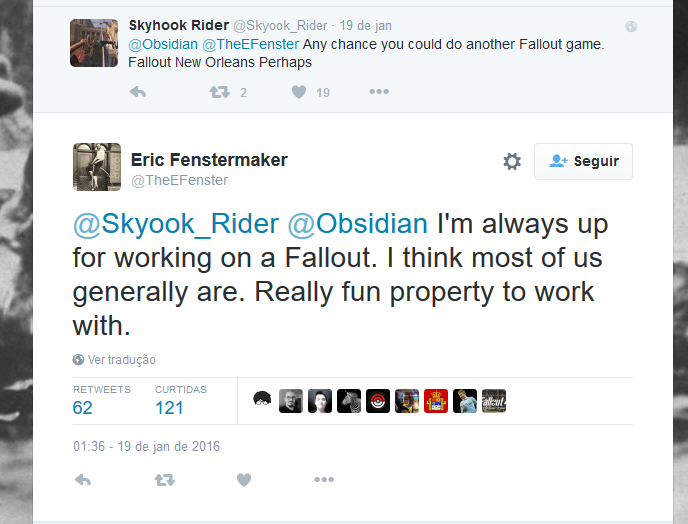
Task: Click the globe icon on Skyhook Rider's tweet
Action: click(x=631, y=27)
